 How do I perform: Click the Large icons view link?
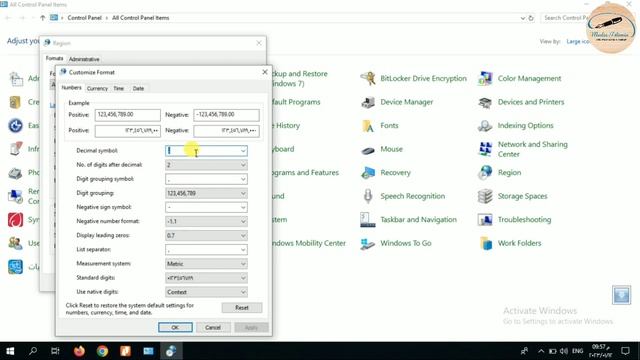pos(578,42)
